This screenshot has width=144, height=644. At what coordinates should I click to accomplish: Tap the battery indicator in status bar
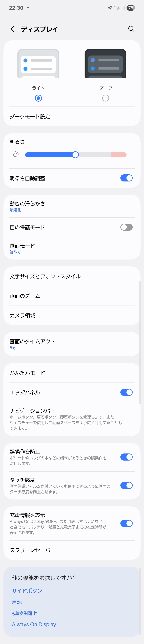tap(130, 8)
